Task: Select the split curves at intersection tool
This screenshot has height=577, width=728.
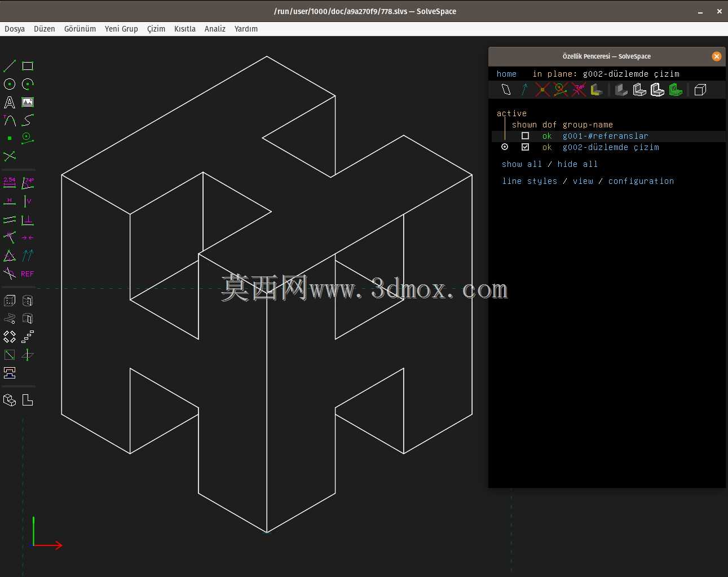Action: coord(10,156)
